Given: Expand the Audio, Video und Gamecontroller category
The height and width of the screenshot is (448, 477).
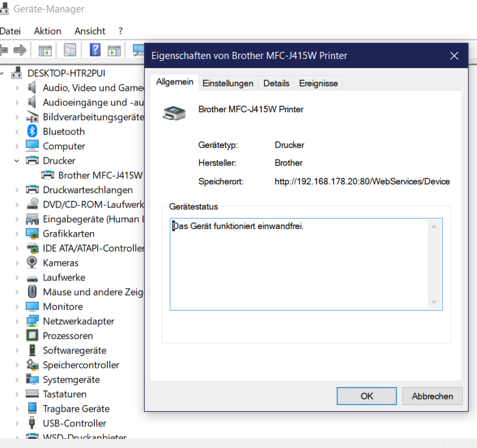Looking at the screenshot, I should click(17, 88).
